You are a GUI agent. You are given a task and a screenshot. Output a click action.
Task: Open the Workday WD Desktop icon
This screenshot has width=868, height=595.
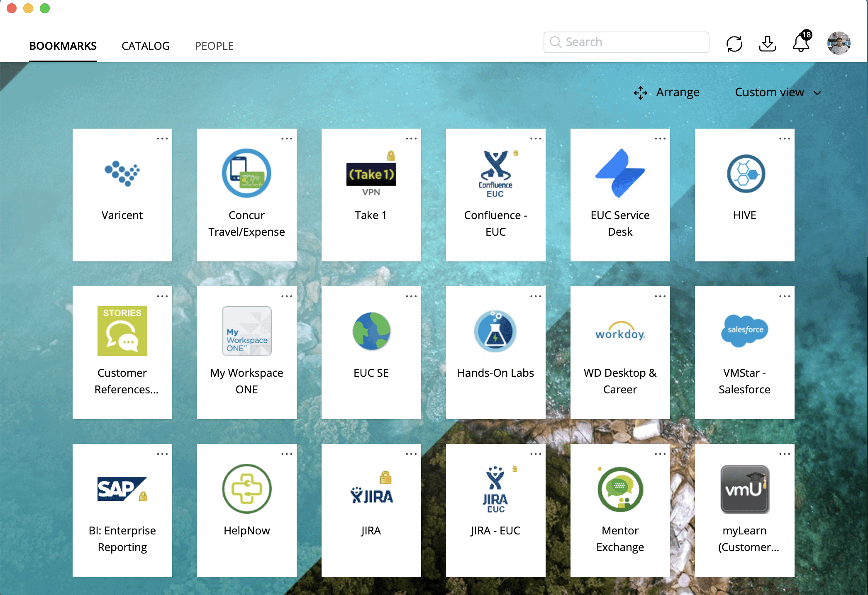point(620,331)
